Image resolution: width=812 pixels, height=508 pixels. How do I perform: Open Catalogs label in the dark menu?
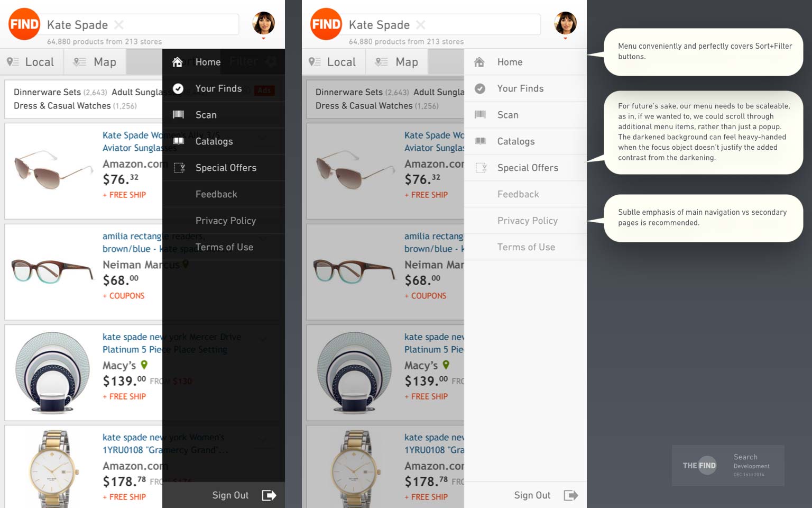214,141
